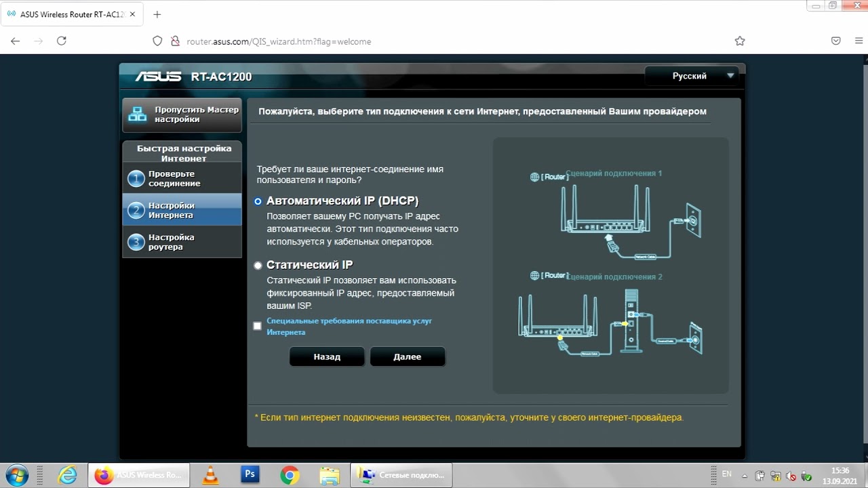Click the Назад button

[327, 357]
